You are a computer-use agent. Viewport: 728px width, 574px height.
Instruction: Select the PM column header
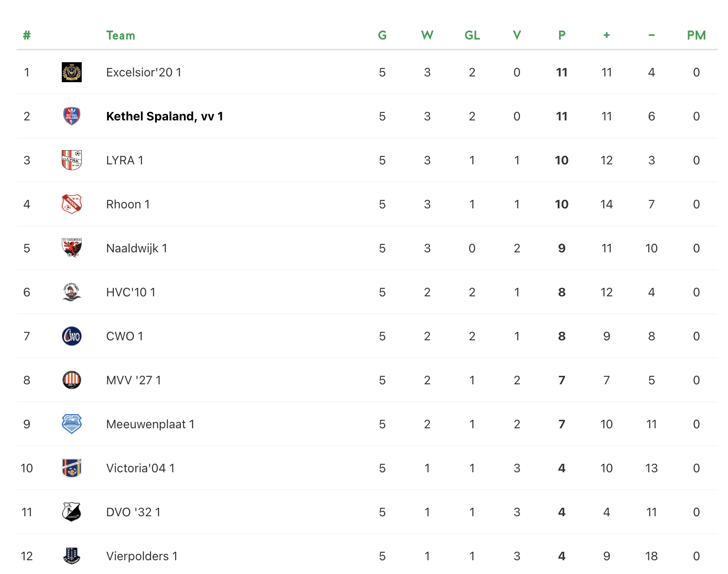[x=696, y=36]
